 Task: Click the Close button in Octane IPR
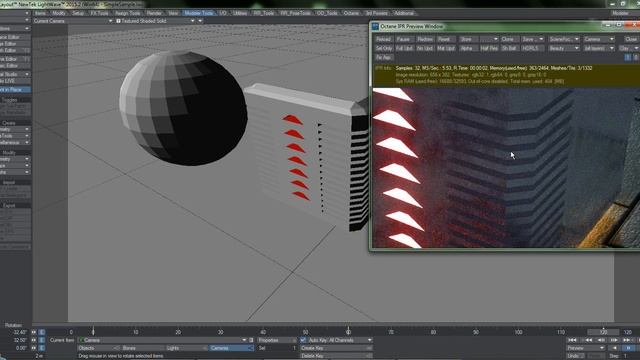[x=631, y=39]
